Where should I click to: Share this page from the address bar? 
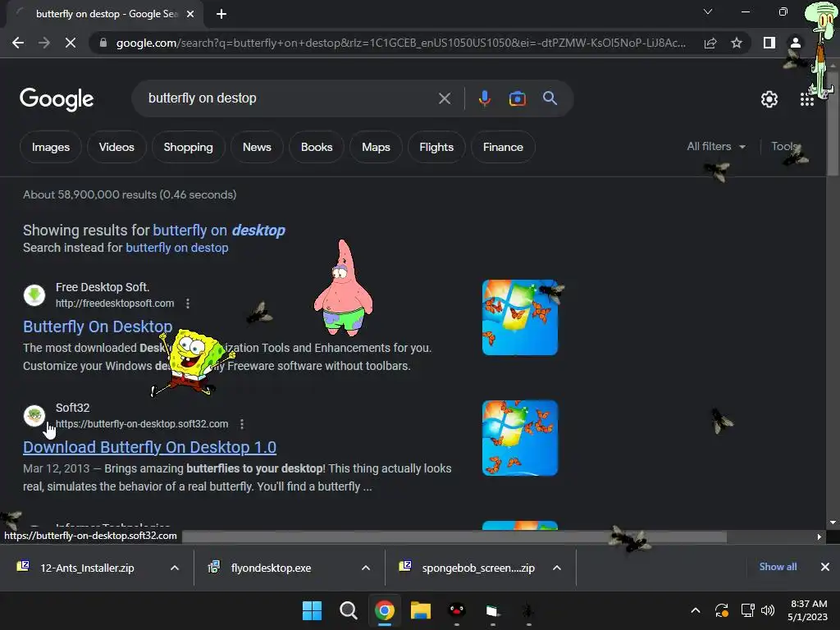pos(710,43)
